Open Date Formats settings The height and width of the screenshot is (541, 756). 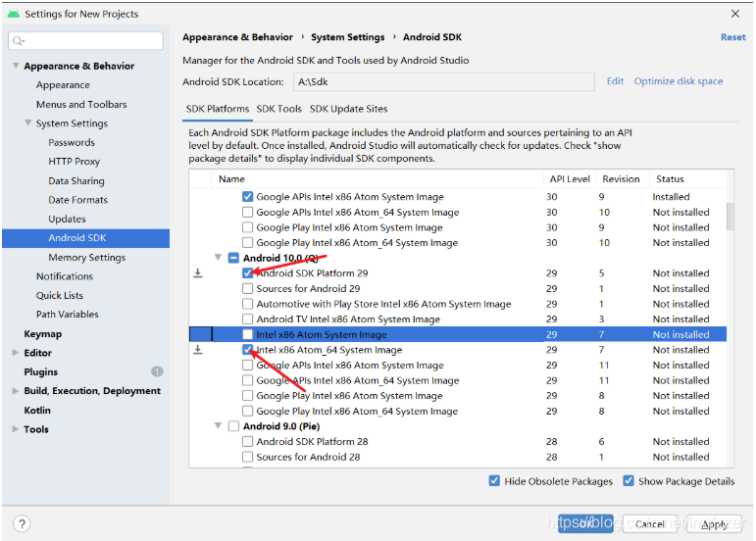click(x=77, y=199)
